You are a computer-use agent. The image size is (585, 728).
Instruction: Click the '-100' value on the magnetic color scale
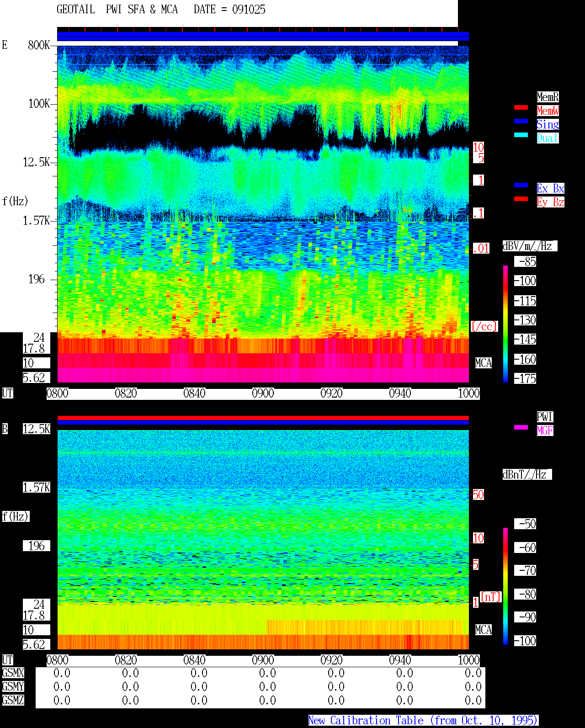525,641
